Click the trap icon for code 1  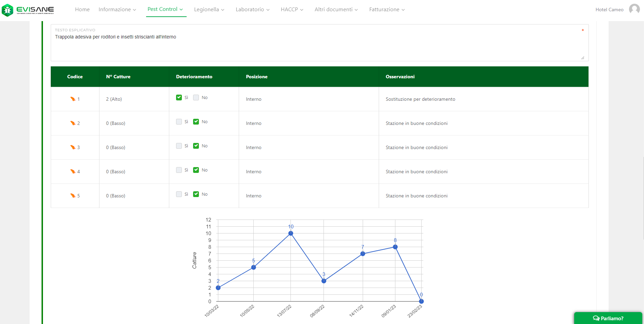coord(73,99)
